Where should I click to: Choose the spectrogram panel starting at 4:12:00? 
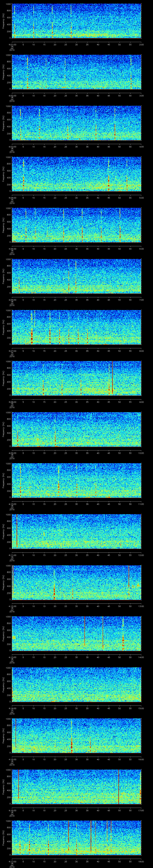point(76,582)
